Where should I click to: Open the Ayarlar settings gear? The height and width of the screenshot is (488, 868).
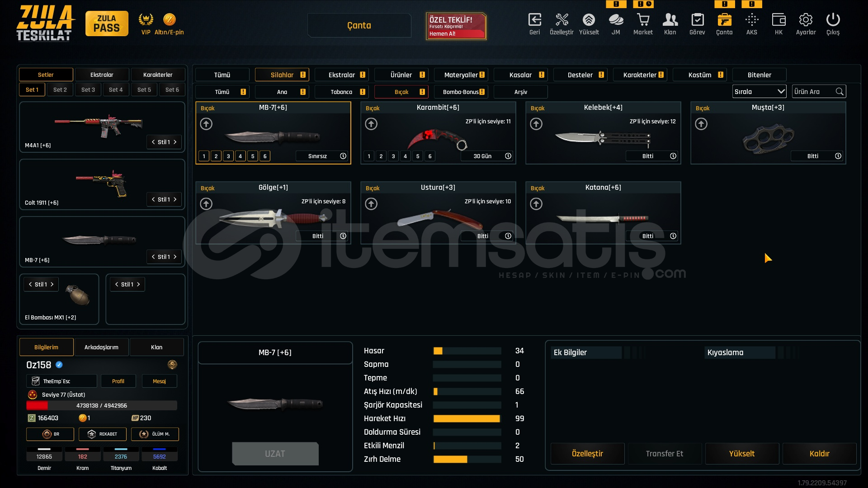pyautogui.click(x=806, y=20)
